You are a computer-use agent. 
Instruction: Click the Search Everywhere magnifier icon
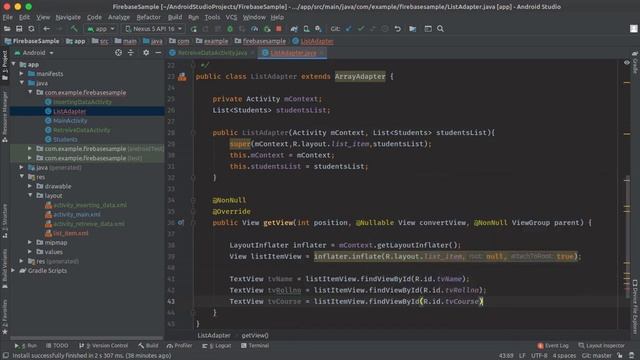[440, 29]
